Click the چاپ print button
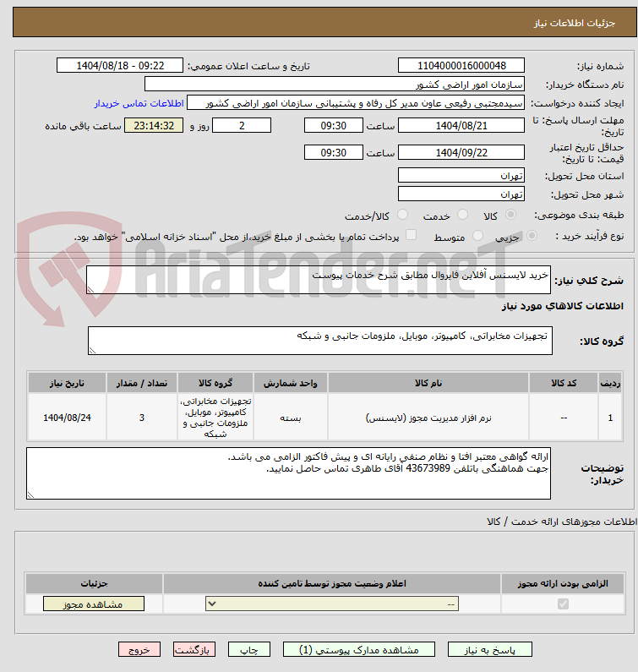This screenshot has width=638, height=672. point(249,649)
